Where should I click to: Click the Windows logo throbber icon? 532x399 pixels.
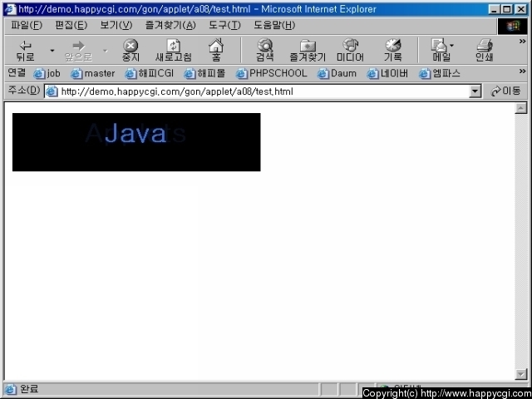pyautogui.click(x=513, y=26)
